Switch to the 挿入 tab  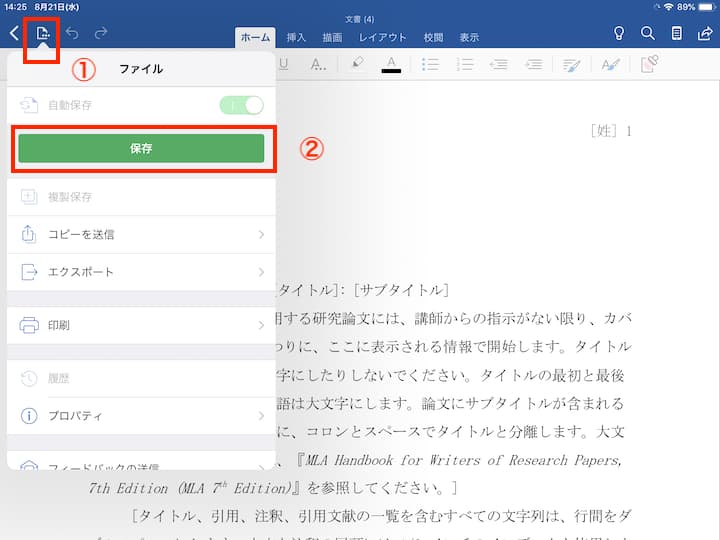pyautogui.click(x=296, y=37)
